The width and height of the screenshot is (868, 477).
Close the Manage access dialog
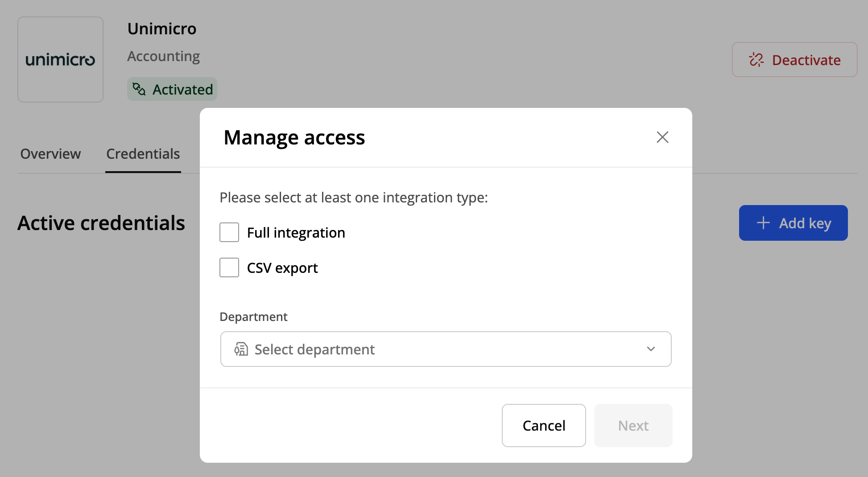pyautogui.click(x=662, y=137)
